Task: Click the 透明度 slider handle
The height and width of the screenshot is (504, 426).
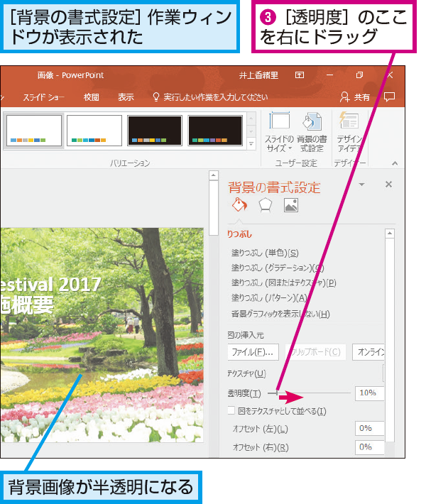Action: 276,393
